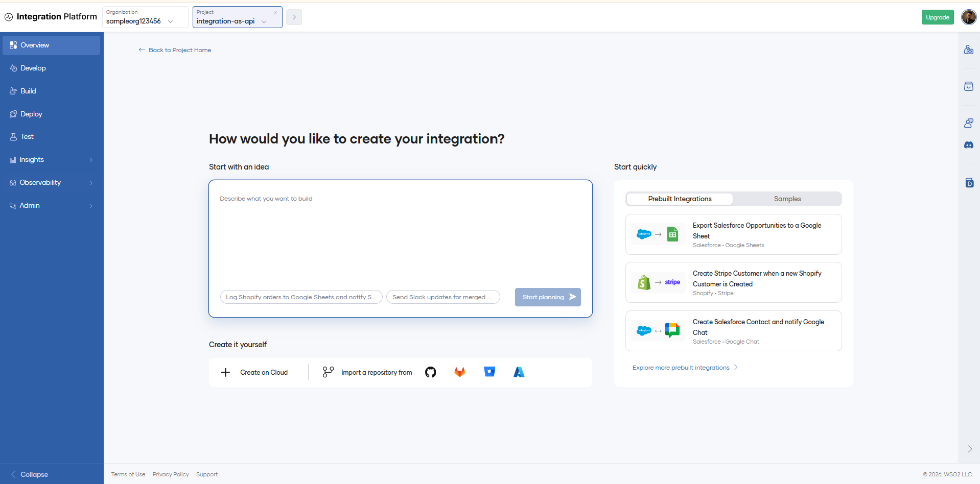
Task: Open Build in sidebar
Action: point(52,91)
